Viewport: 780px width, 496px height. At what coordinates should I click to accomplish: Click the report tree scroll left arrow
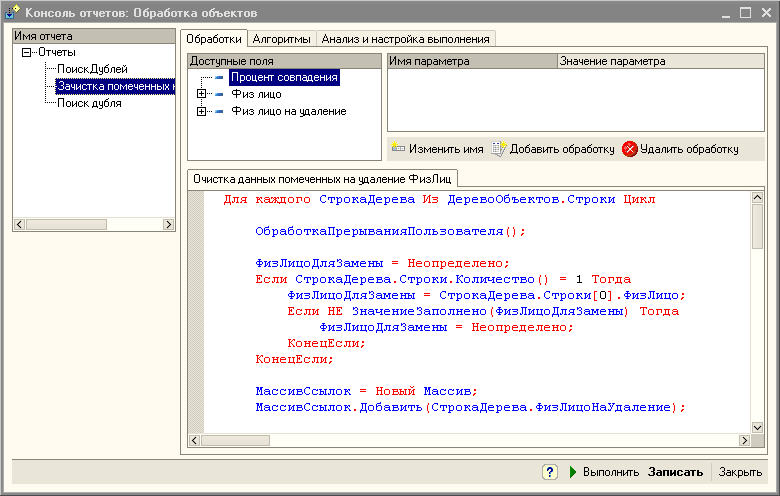pyautogui.click(x=19, y=224)
